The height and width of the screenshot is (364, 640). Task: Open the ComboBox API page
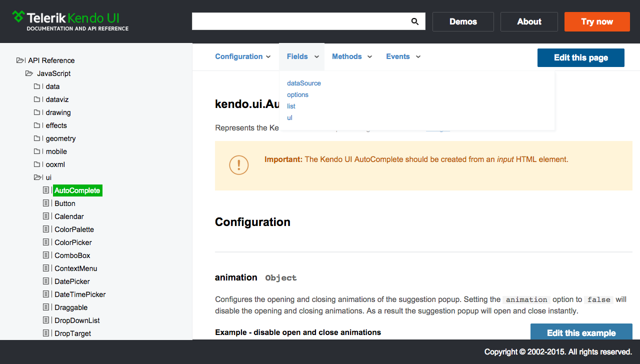[x=72, y=255]
